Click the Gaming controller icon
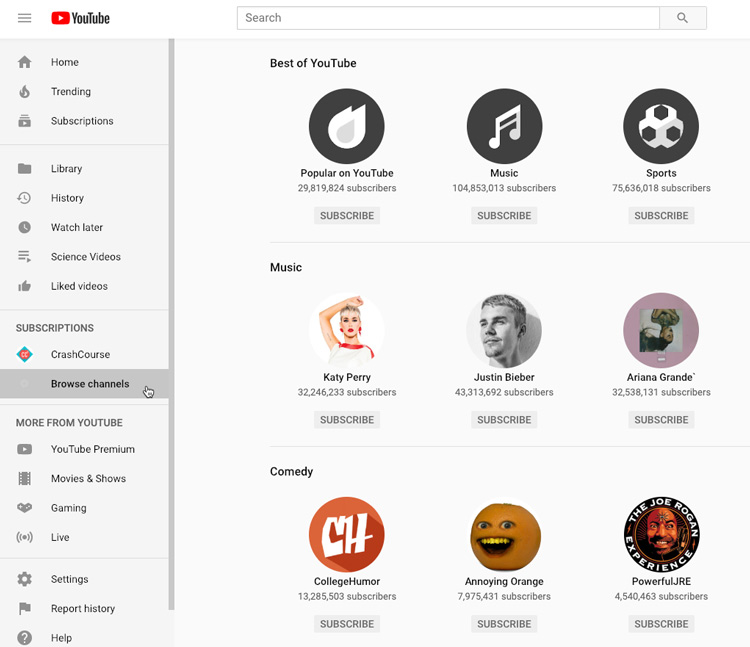750x647 pixels. click(24, 508)
